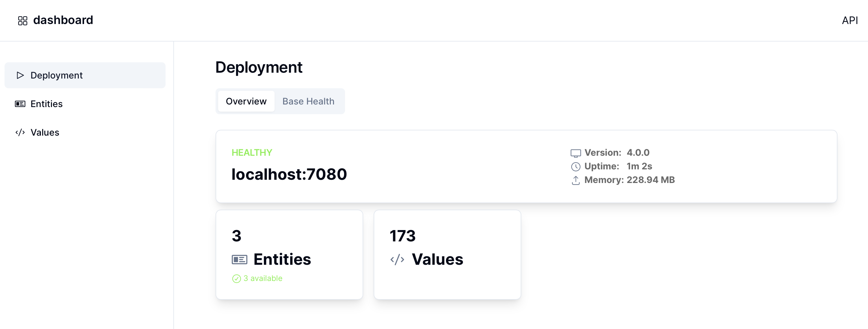Click the Entities icon in the stats card
The height and width of the screenshot is (329, 868).
tap(239, 260)
